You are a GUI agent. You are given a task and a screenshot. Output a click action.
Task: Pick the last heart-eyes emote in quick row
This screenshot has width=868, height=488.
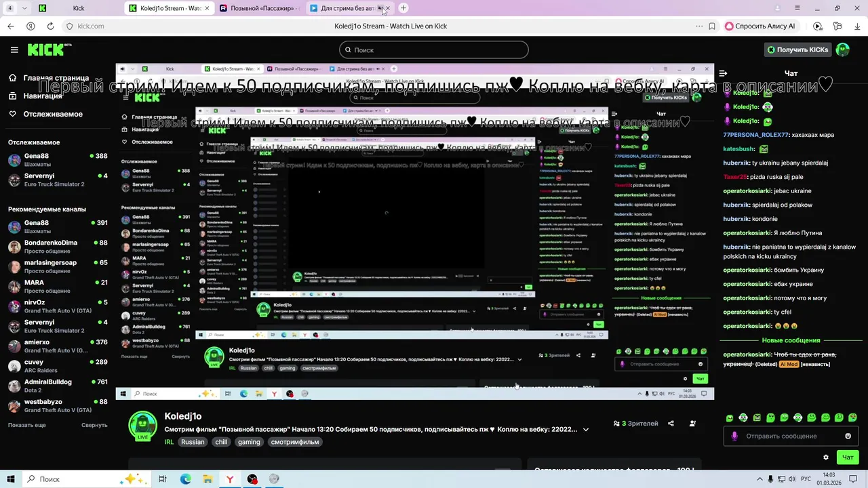pyautogui.click(x=853, y=418)
